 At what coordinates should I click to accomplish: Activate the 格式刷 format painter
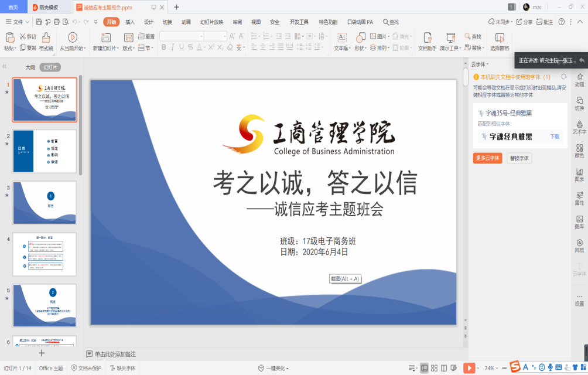(x=46, y=41)
